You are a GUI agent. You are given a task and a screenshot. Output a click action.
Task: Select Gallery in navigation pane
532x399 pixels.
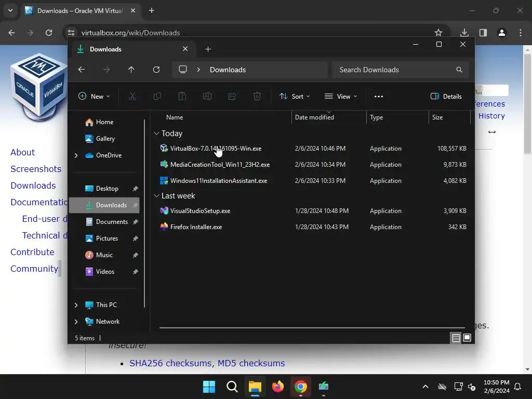105,139
